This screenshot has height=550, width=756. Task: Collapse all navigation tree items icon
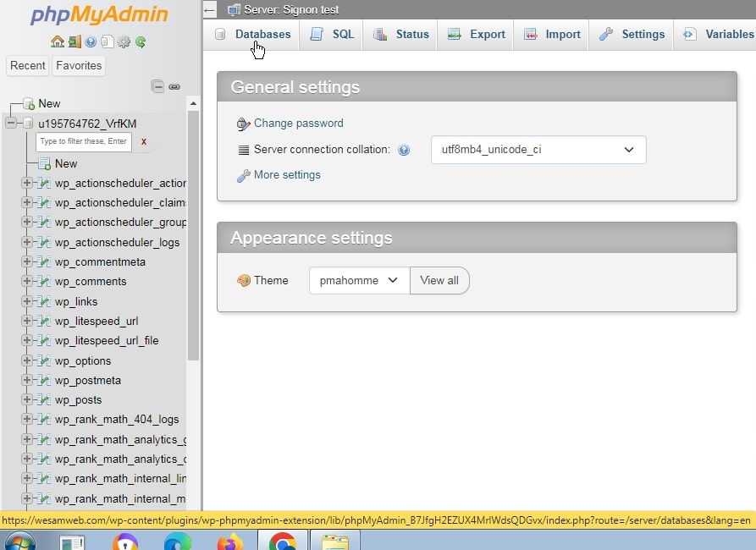point(157,86)
